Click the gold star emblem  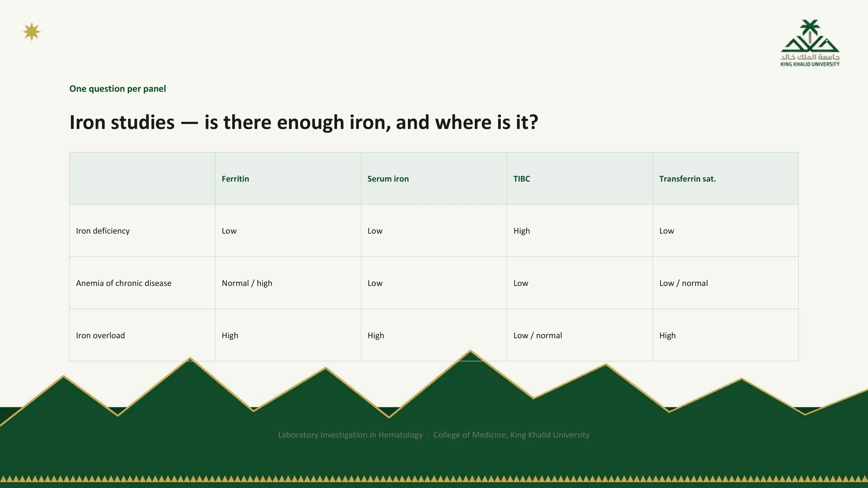(x=32, y=32)
